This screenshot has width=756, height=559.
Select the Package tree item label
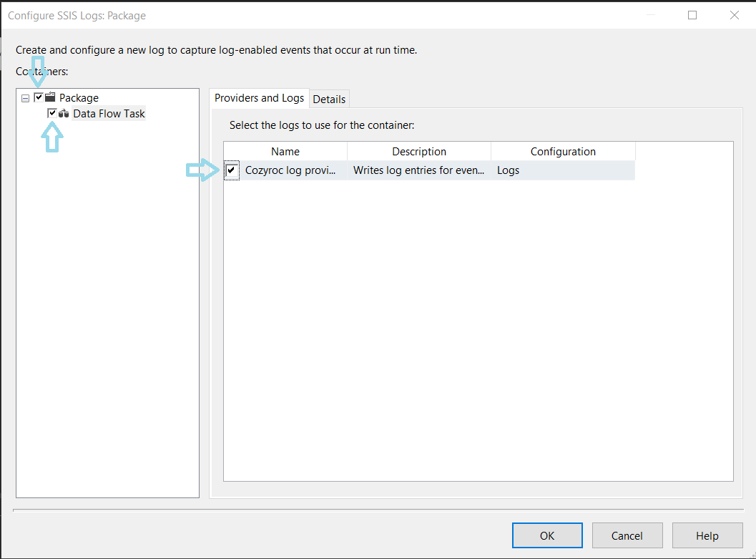[x=79, y=98]
